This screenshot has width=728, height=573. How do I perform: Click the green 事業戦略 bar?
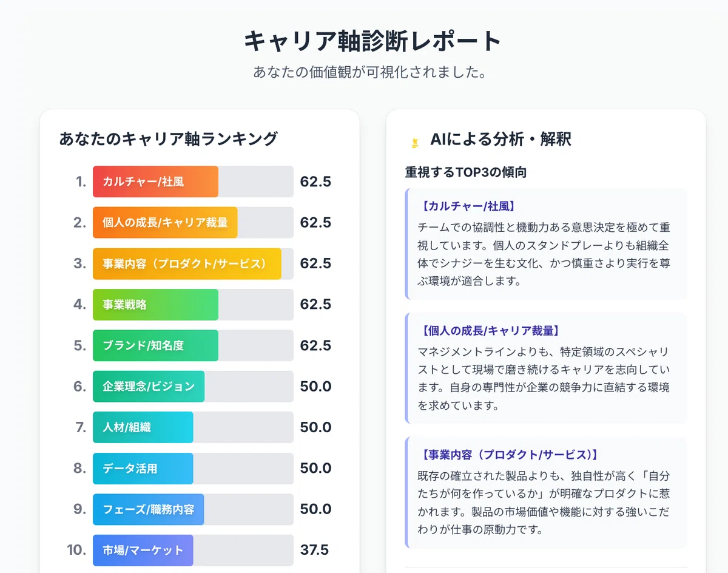pos(193,305)
